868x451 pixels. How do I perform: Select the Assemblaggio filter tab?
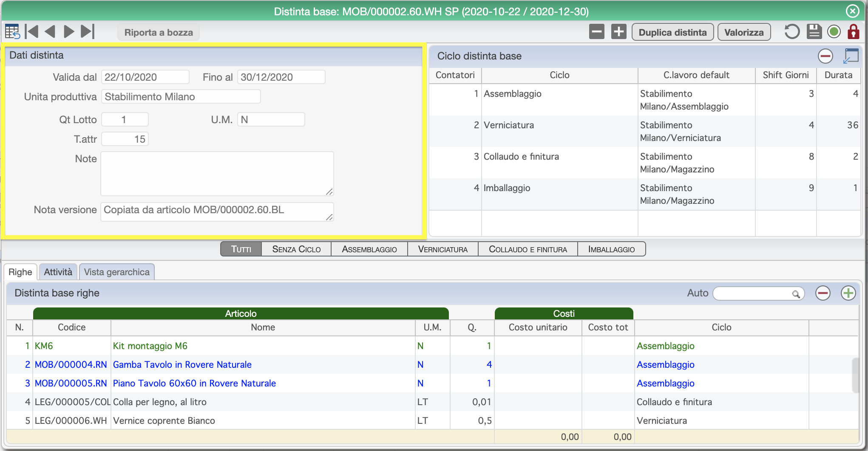(x=369, y=249)
